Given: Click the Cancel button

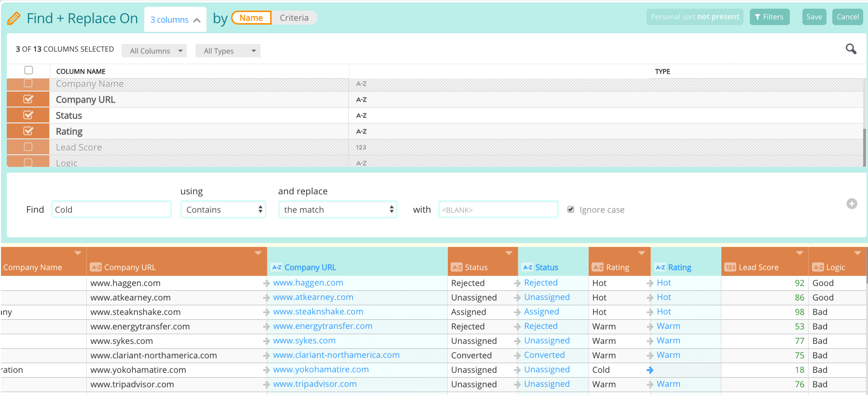Looking at the screenshot, I should [848, 17].
